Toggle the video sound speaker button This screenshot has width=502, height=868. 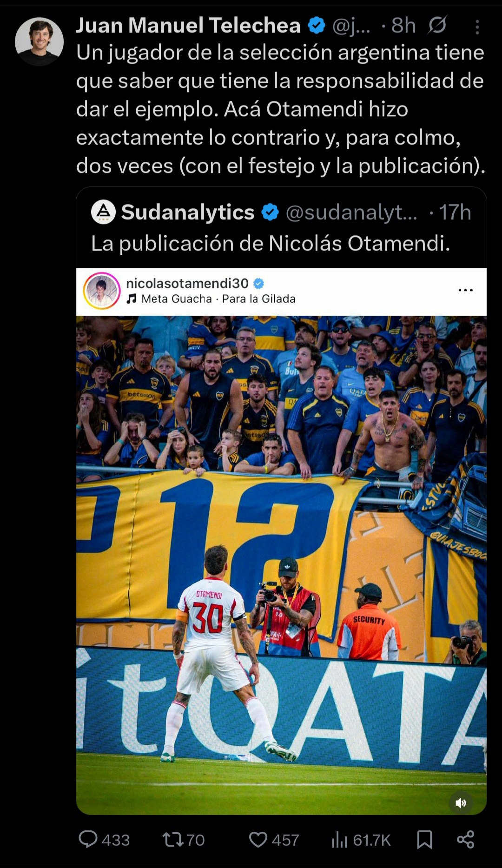coord(461,803)
